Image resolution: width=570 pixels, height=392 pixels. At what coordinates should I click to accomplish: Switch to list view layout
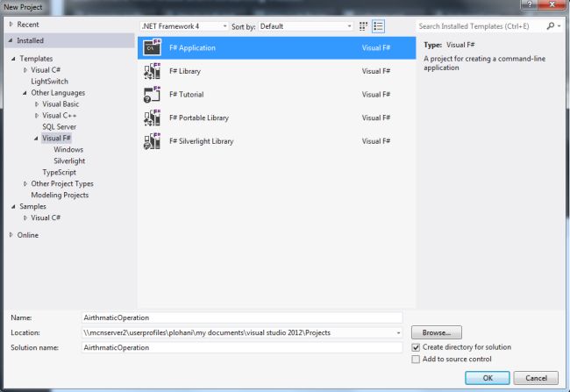pyautogui.click(x=378, y=26)
